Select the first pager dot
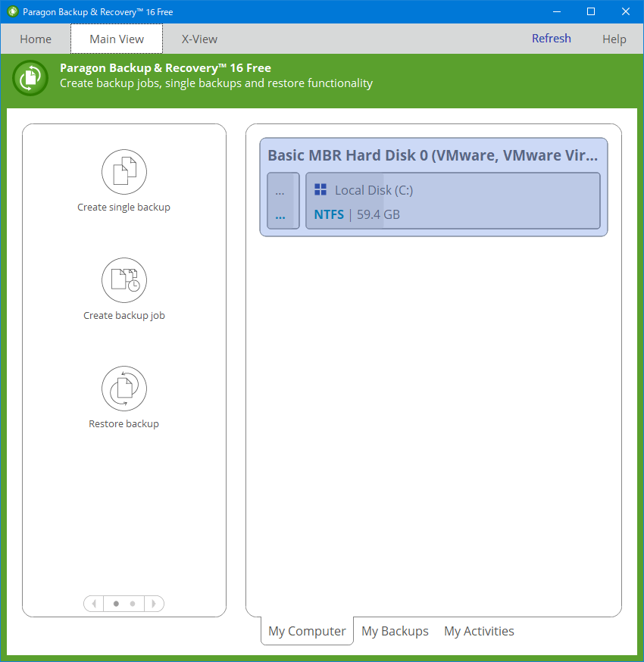644x662 pixels. click(116, 604)
